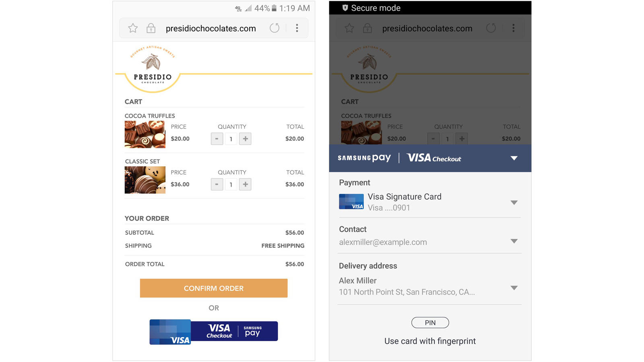Expand the Delivery address dropdown

click(x=514, y=288)
